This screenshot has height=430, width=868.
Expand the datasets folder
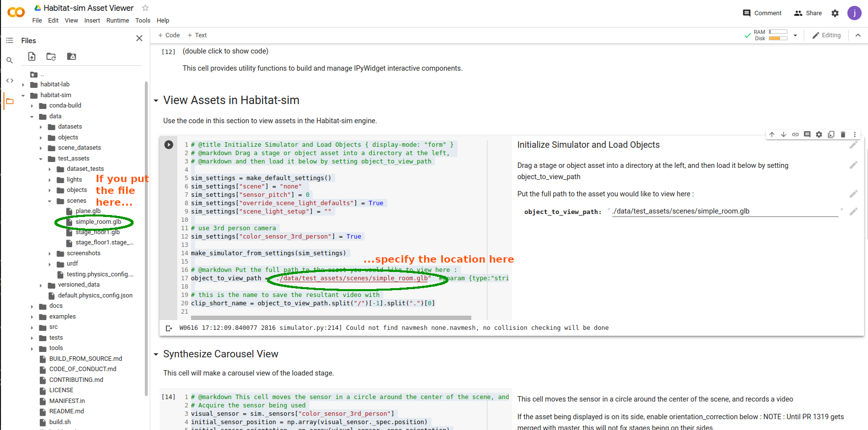tap(41, 127)
